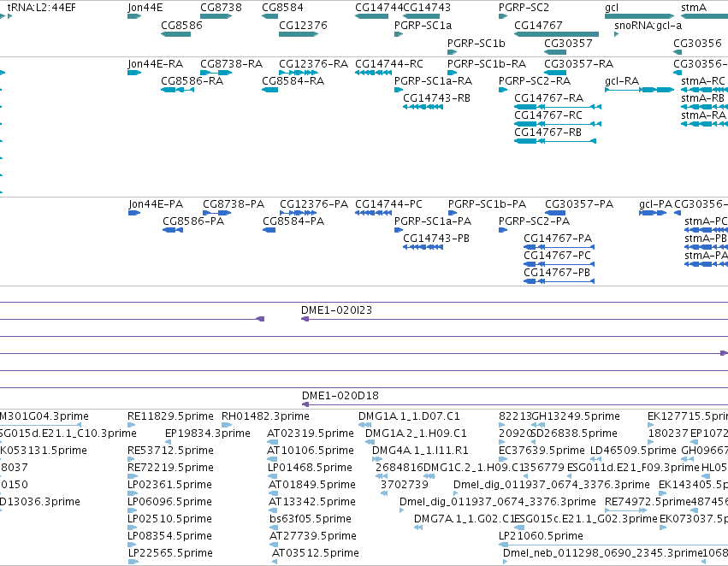This screenshot has width=728, height=566.
Task: Click the CG8584 gene label
Action: click(282, 8)
